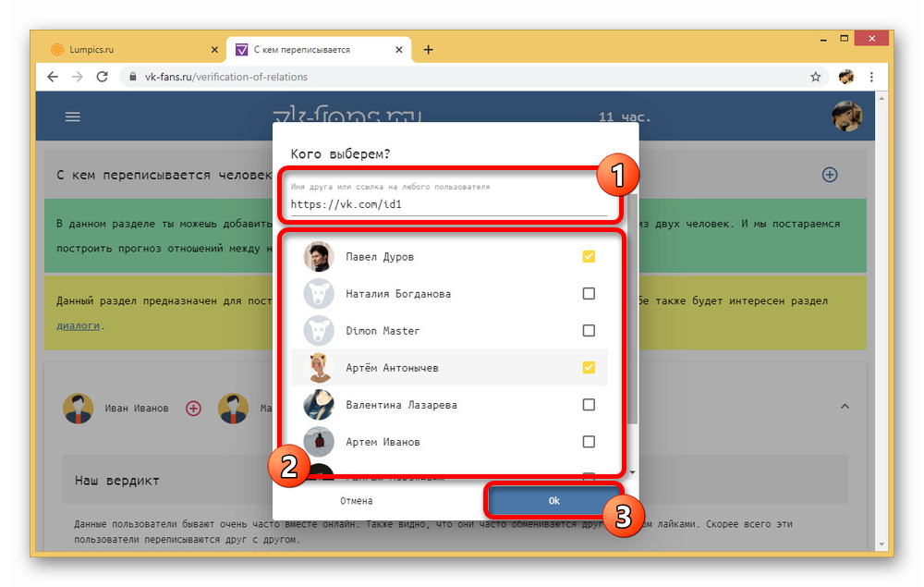Click page scrollbar down arrow
This screenshot has height=587, width=924.
click(x=881, y=544)
